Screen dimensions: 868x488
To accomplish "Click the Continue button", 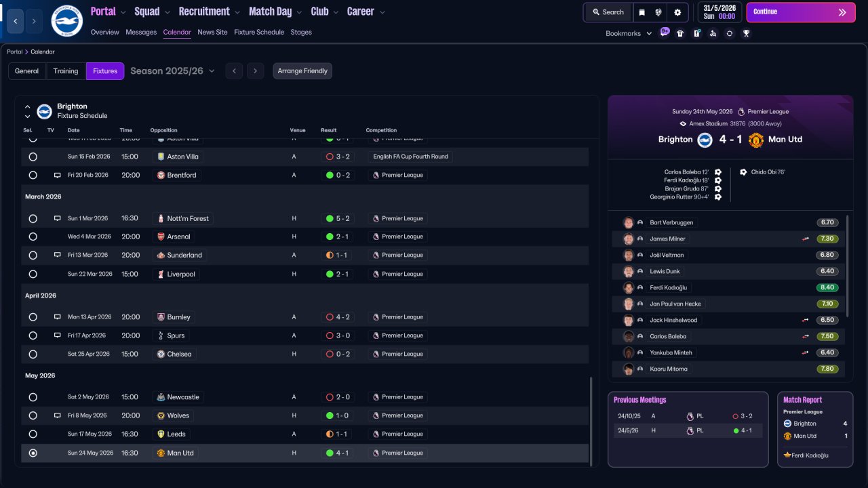I will 801,12.
